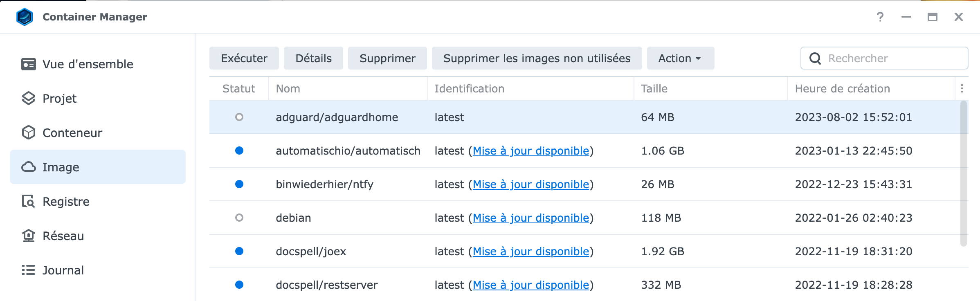Screen dimensions: 980x301
Task: Click the Exécuter button
Action: [x=244, y=58]
